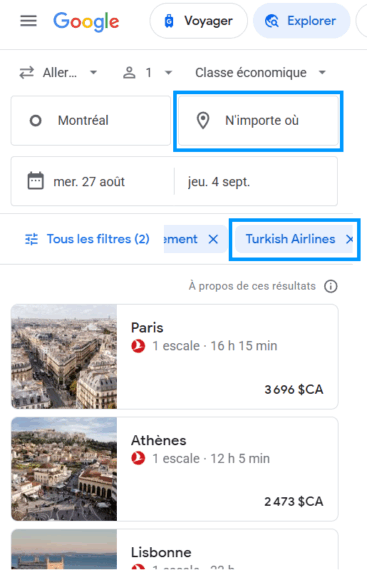367x575 pixels.
Task: Click the sliders icon for Tous les filtres
Action: point(32,239)
